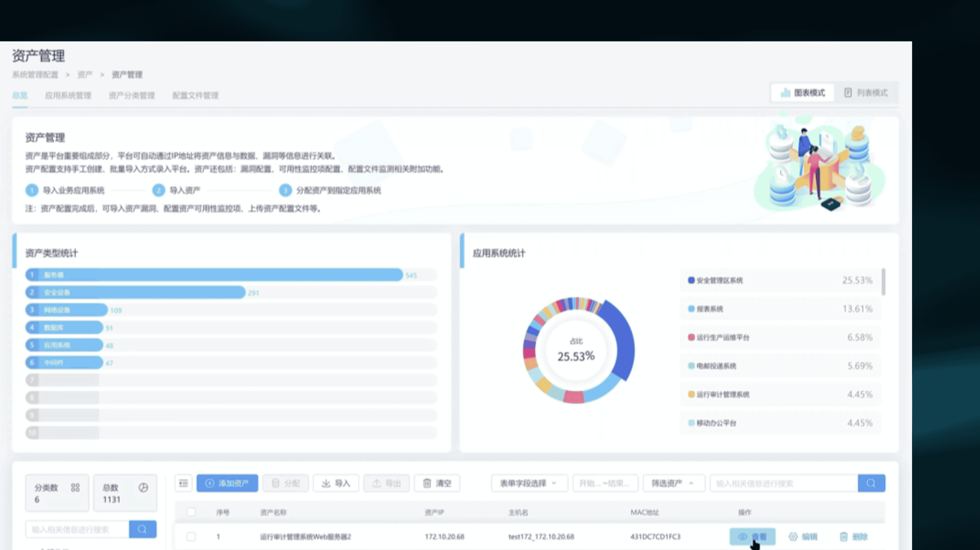Open the 应用系统管理 tab
This screenshot has height=550, width=980.
[68, 95]
